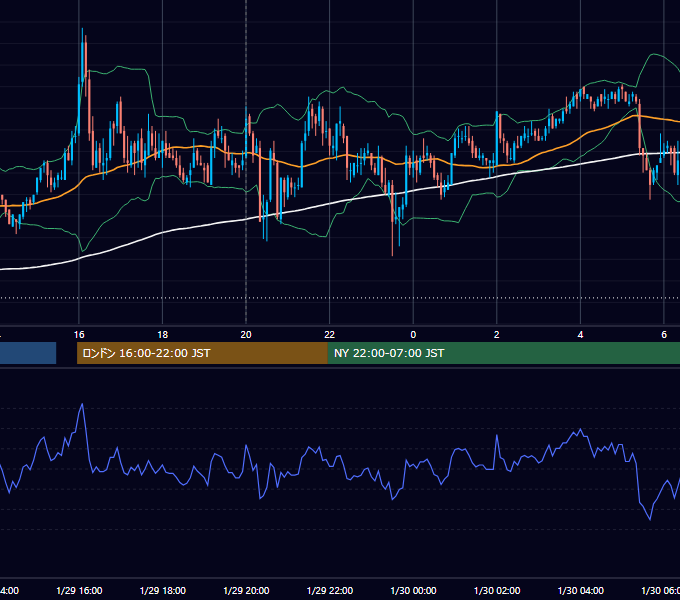Click the 22 hour label on price chart axis
Viewport: 680px width, 600px height.
pos(330,335)
